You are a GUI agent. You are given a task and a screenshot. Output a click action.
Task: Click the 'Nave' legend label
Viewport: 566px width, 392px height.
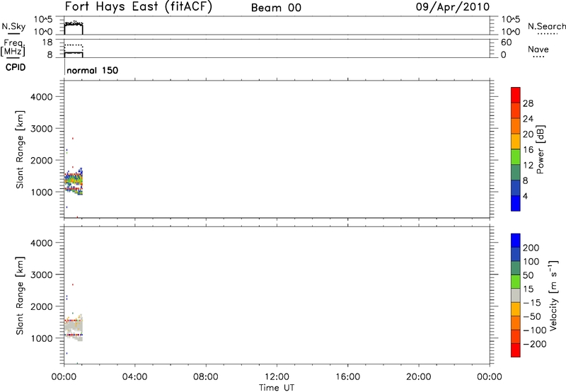point(538,50)
